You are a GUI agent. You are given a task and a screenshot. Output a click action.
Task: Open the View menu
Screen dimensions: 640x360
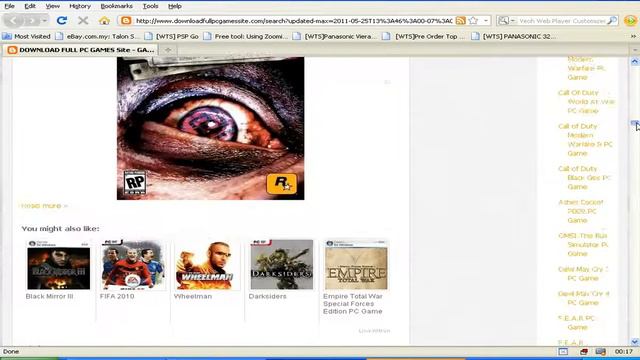[52, 6]
